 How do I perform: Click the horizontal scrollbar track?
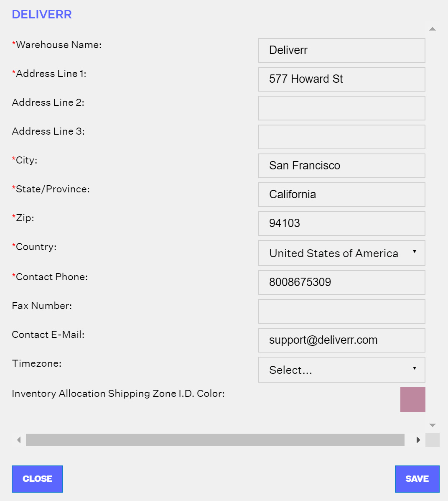pyautogui.click(x=215, y=440)
